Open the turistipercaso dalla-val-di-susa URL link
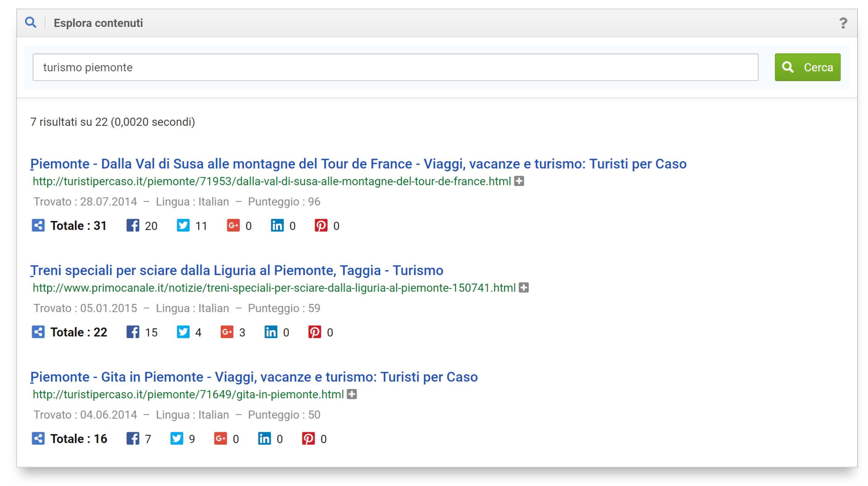The image size is (868, 486). (x=272, y=182)
